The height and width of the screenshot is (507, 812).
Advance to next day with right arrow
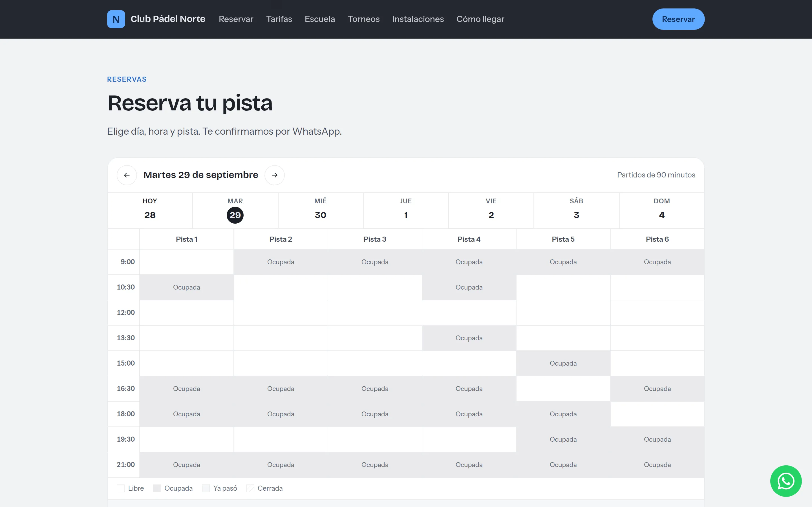coord(274,175)
